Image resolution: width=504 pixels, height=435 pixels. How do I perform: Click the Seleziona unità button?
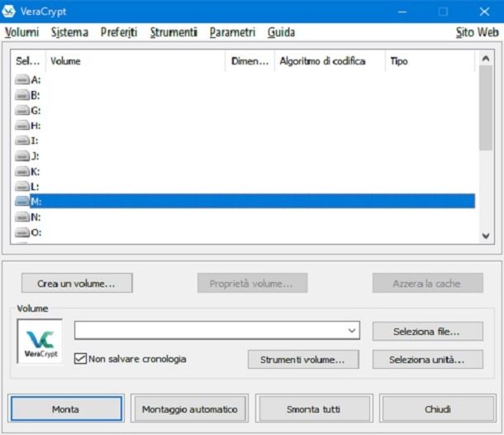(427, 360)
